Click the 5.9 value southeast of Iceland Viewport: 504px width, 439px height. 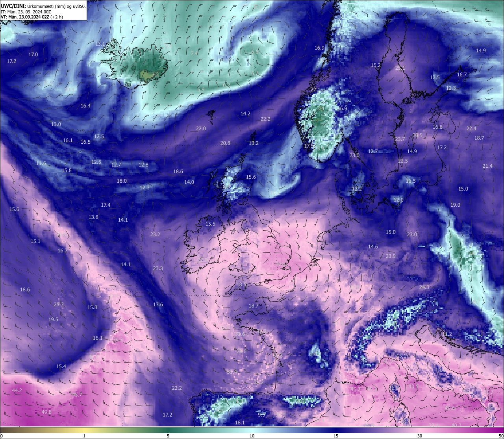click(201, 89)
